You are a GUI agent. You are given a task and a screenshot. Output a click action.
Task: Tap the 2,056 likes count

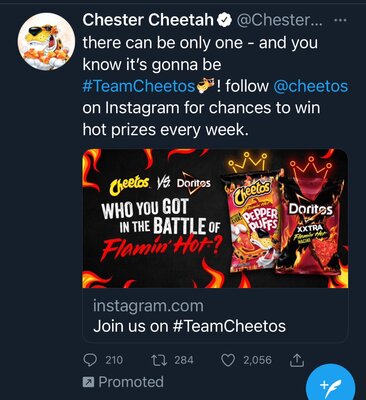[257, 360]
